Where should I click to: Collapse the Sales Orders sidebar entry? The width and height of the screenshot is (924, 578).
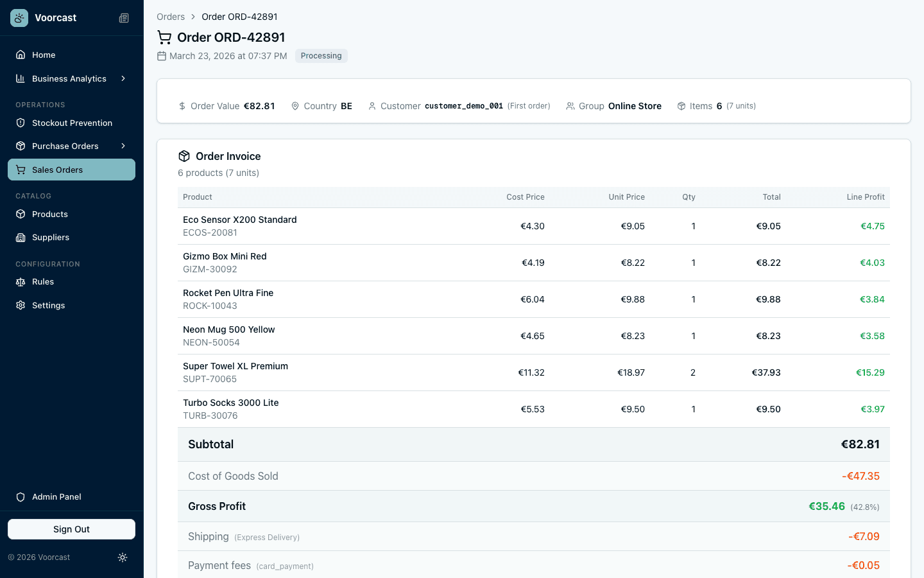pyautogui.click(x=58, y=170)
